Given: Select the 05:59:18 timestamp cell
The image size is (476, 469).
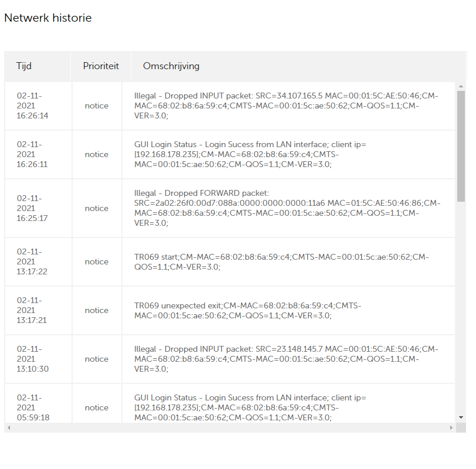Looking at the screenshot, I should click(33, 407).
